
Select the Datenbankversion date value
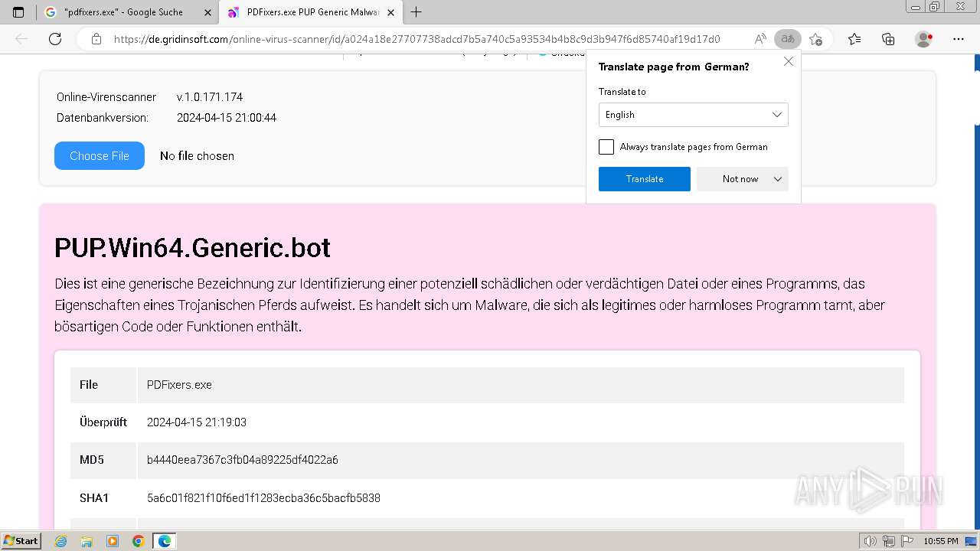227,118
